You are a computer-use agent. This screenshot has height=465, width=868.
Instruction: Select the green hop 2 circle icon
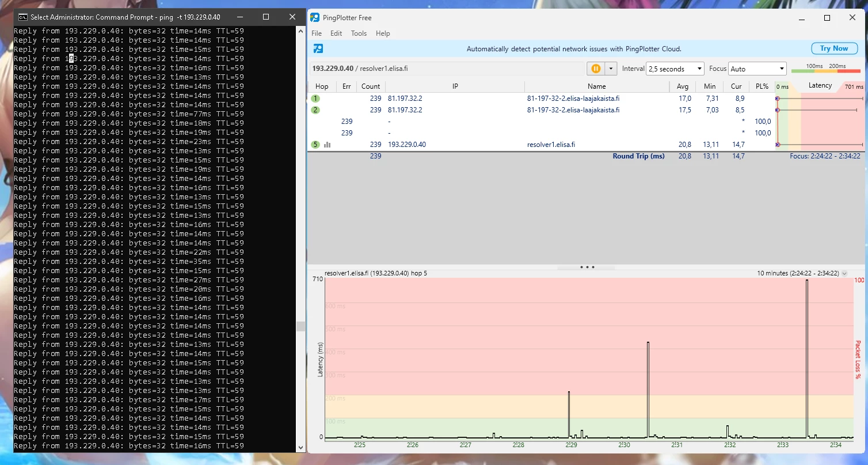point(315,110)
